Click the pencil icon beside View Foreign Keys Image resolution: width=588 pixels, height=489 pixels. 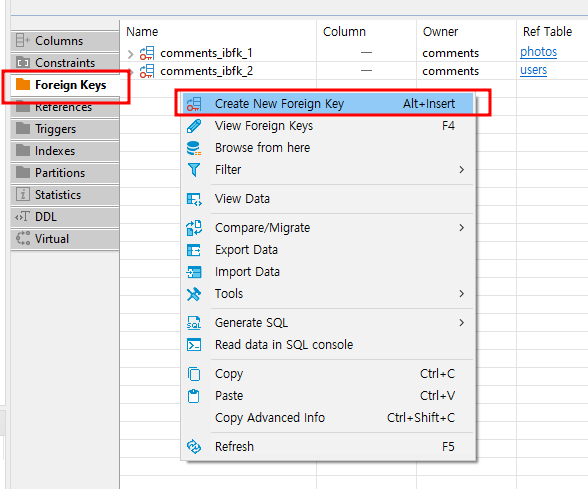[x=194, y=126]
